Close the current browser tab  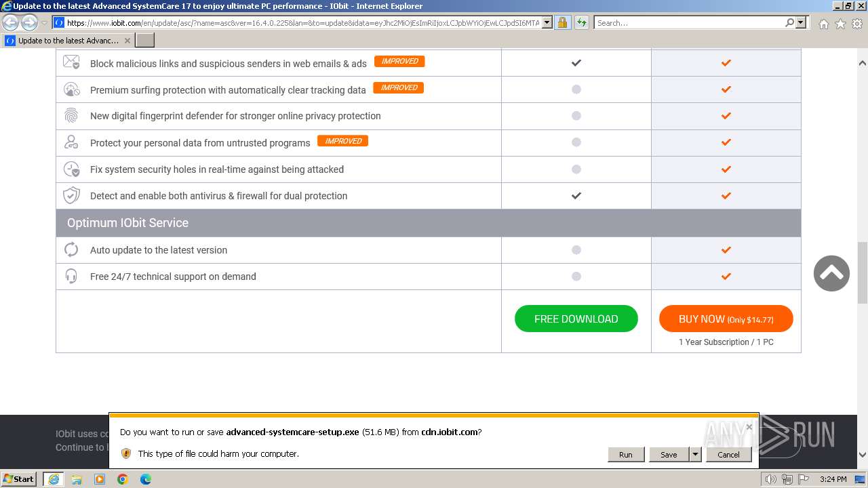pos(127,41)
